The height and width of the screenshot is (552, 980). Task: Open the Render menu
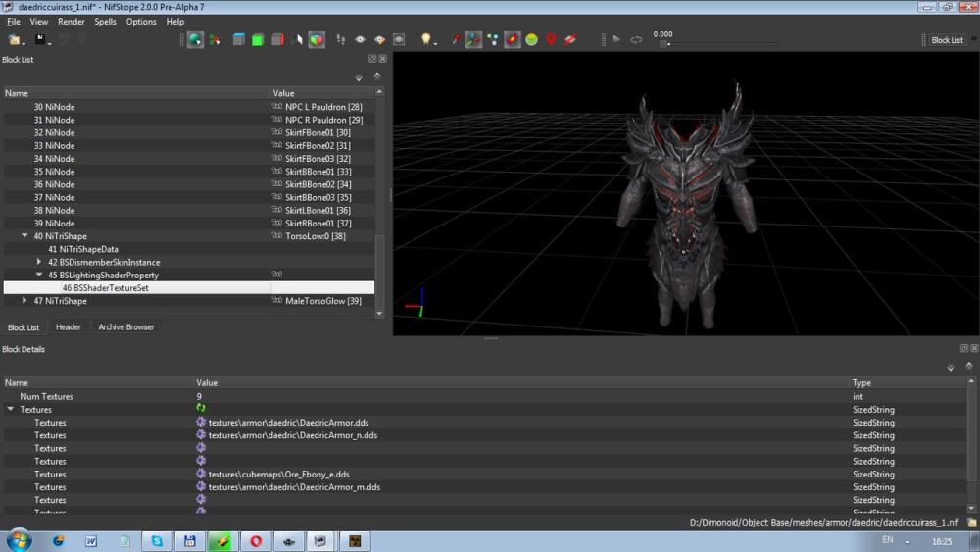[72, 22]
